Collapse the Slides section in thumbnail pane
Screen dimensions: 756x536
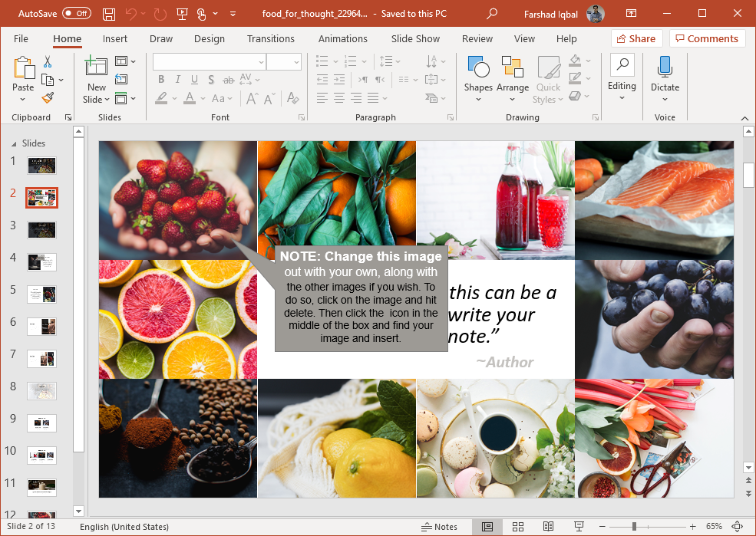(14, 143)
